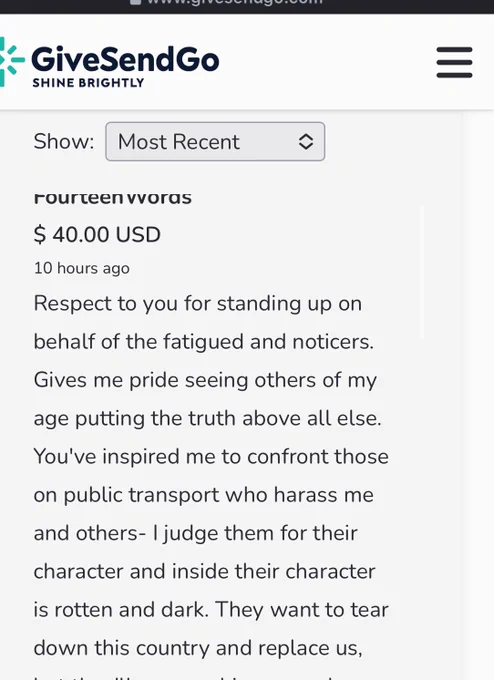Click text 'behalf of the fatigued and noticers'
494x680 pixels.
(x=202, y=342)
